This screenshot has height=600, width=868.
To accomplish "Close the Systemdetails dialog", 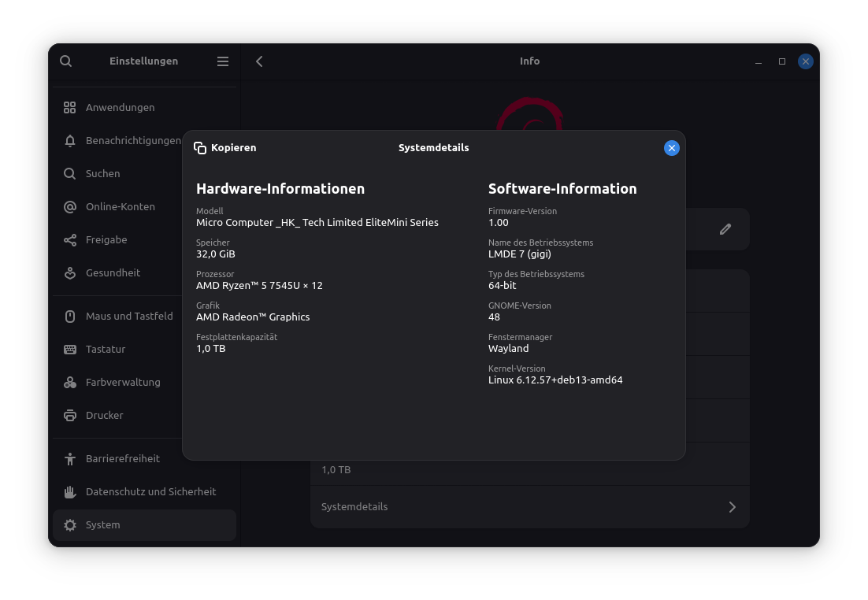I will pos(671,148).
